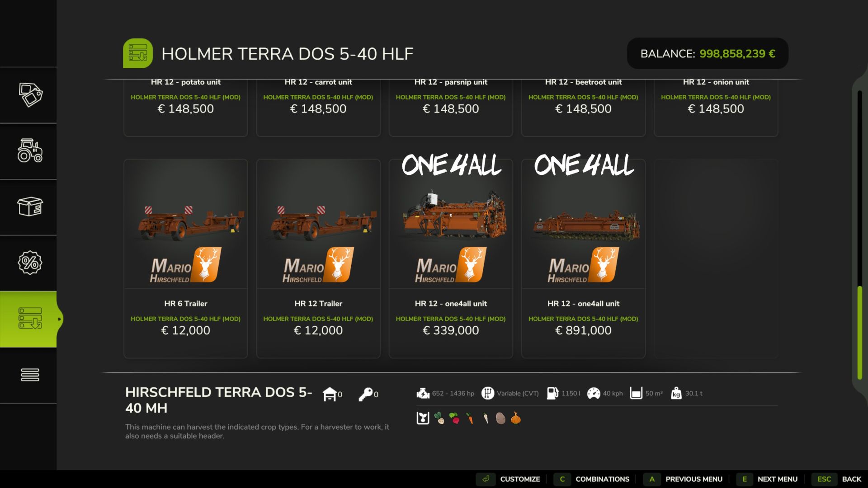868x488 pixels.
Task: Select the HR 12 Trailer item card
Action: point(318,258)
